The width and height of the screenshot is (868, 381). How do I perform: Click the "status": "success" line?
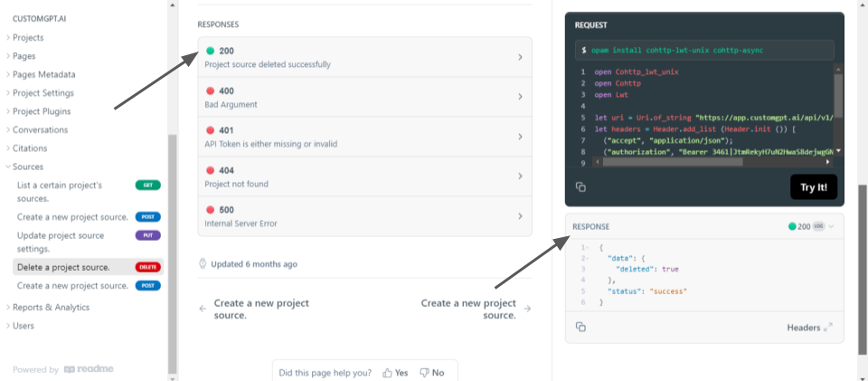pyautogui.click(x=646, y=291)
